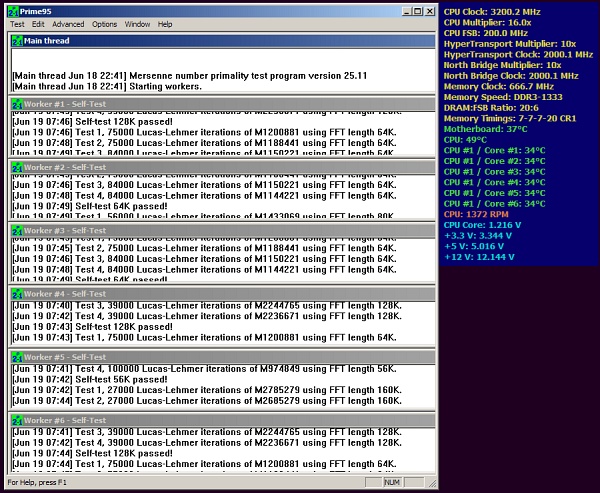Click the Worker #6 window icon
The image size is (600, 493).
(x=17, y=421)
